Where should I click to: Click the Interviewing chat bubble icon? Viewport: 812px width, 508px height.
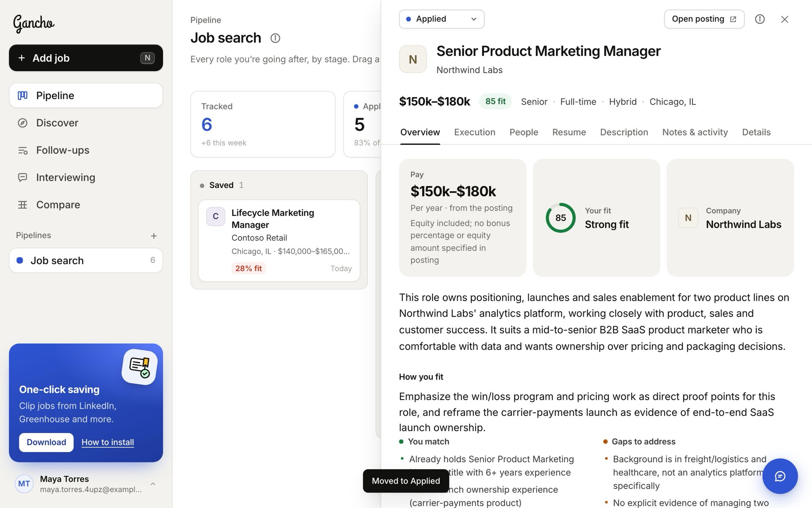(x=23, y=177)
